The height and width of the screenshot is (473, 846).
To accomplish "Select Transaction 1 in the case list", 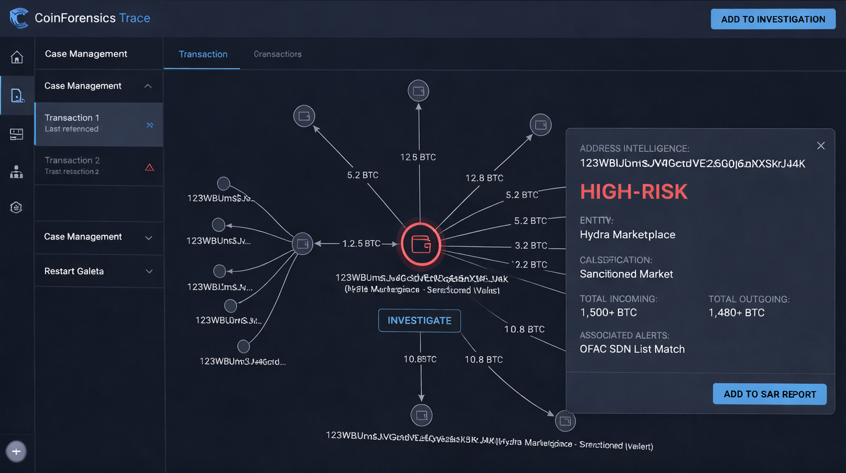I will point(98,123).
